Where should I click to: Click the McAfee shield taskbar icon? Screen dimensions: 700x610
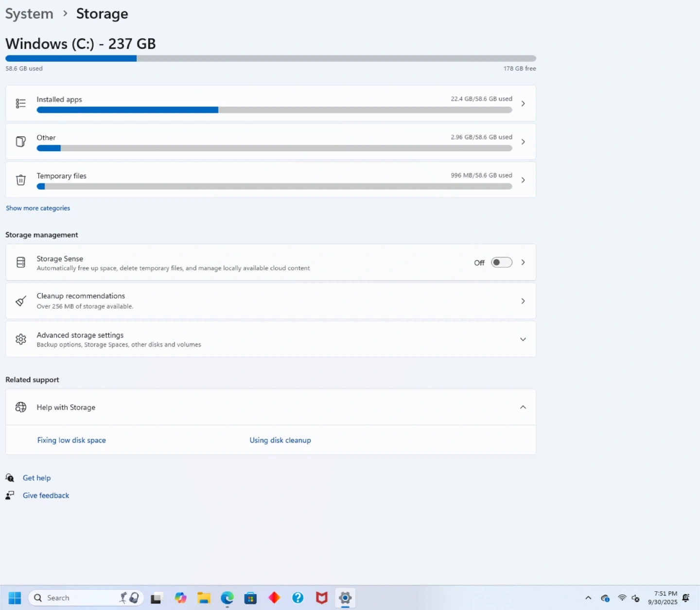tap(321, 598)
